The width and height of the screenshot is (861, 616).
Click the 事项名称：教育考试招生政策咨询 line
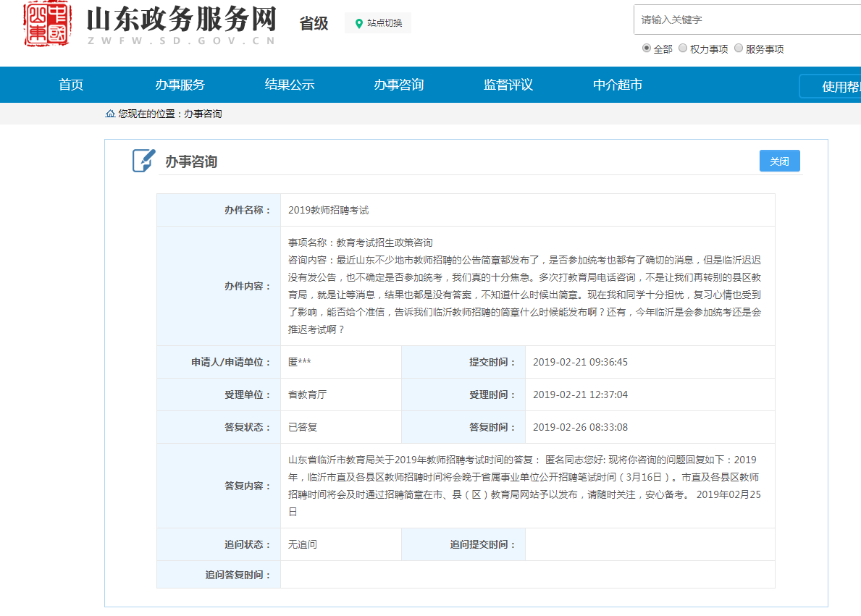click(x=360, y=242)
